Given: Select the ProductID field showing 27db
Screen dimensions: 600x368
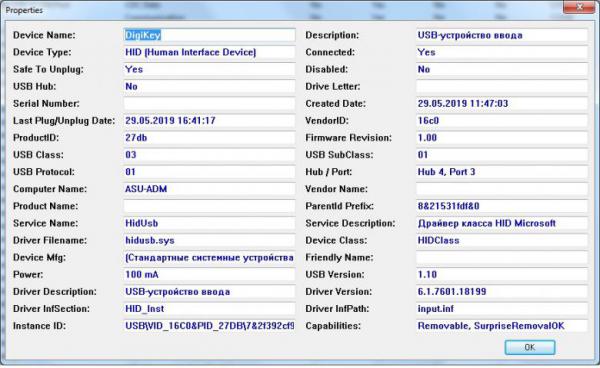Looking at the screenshot, I should 209,138.
